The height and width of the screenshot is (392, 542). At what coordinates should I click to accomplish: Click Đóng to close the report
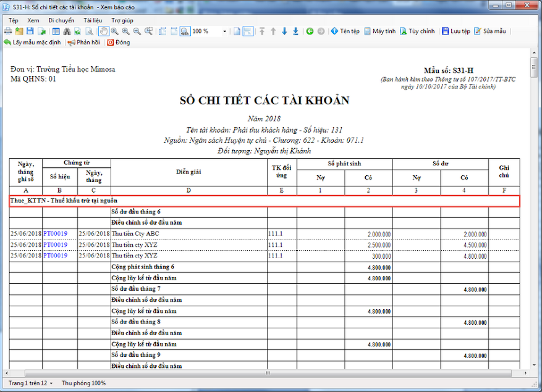pos(119,43)
